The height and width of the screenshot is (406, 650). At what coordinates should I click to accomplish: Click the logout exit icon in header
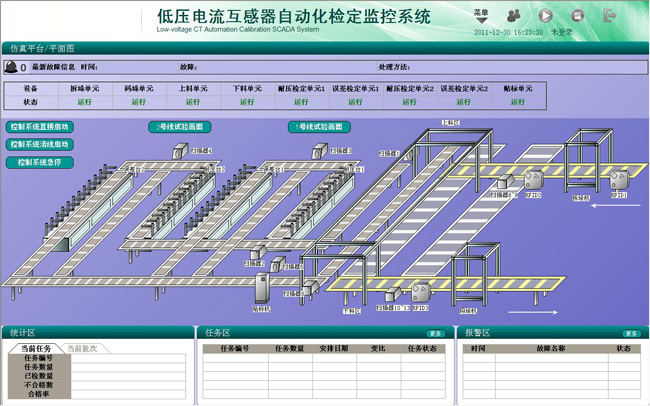609,16
